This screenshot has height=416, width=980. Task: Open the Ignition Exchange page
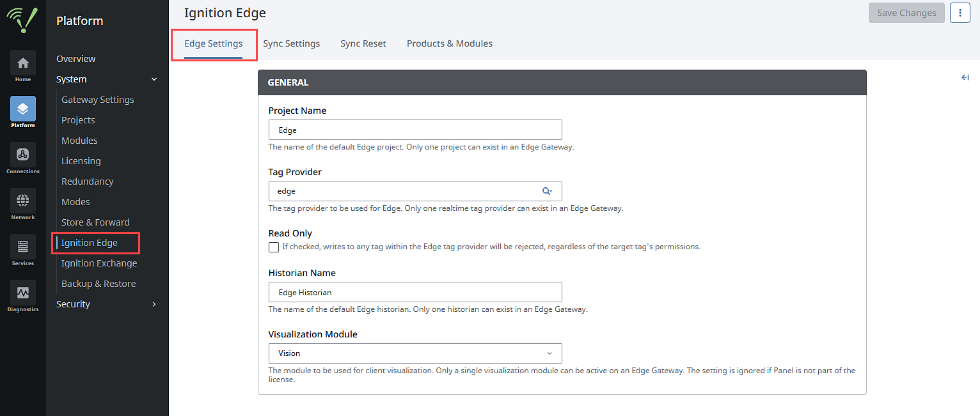coord(99,263)
